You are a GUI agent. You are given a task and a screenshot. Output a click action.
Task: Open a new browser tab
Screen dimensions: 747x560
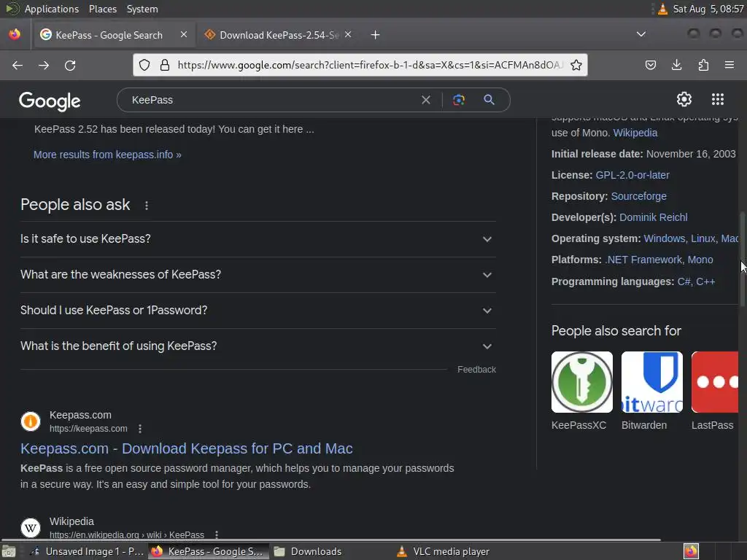pyautogui.click(x=376, y=35)
